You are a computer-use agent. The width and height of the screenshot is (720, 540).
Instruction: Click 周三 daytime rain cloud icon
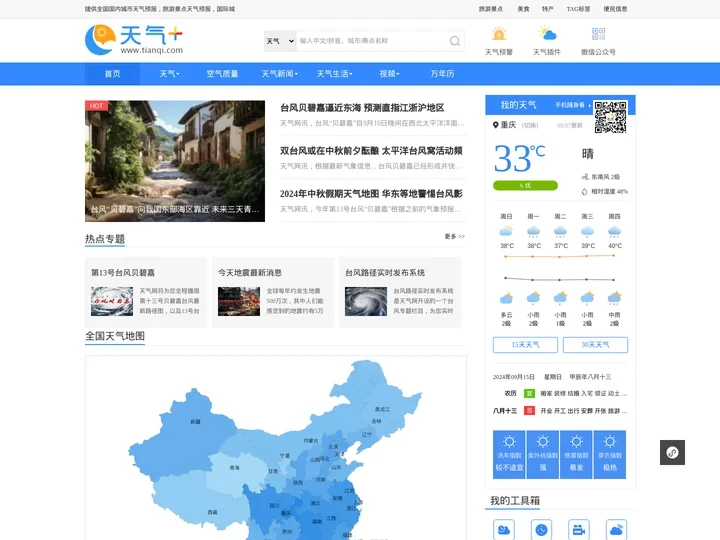click(587, 231)
